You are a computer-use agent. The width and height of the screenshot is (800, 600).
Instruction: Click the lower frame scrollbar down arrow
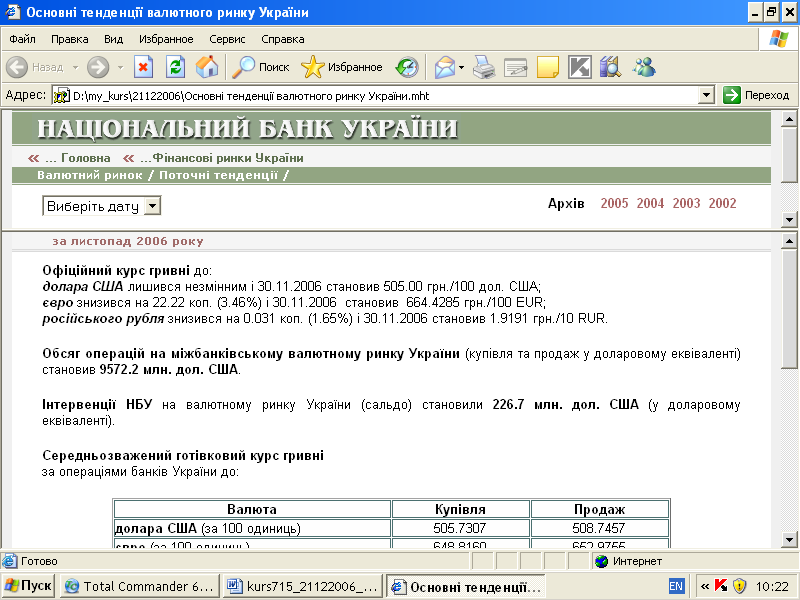(789, 539)
